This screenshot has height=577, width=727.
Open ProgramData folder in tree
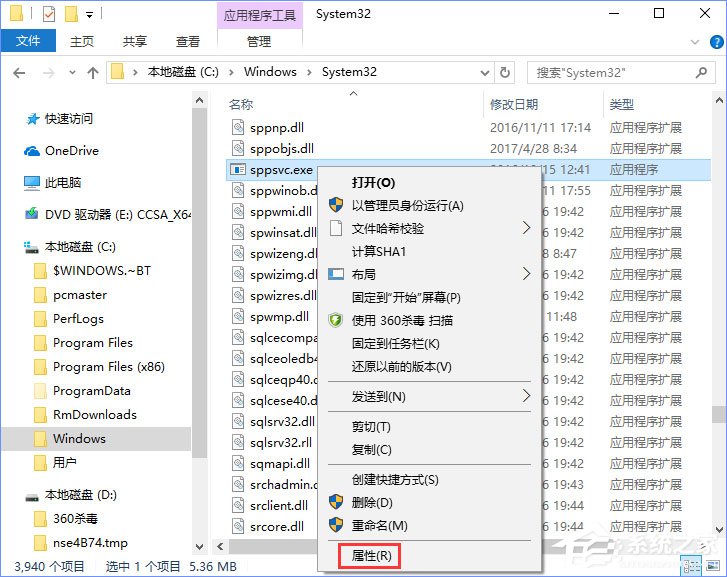point(82,391)
